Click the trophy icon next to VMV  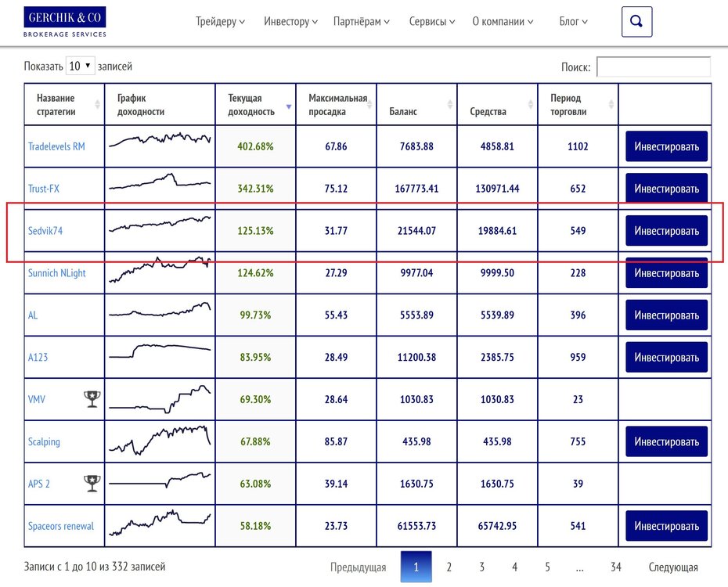click(x=92, y=399)
